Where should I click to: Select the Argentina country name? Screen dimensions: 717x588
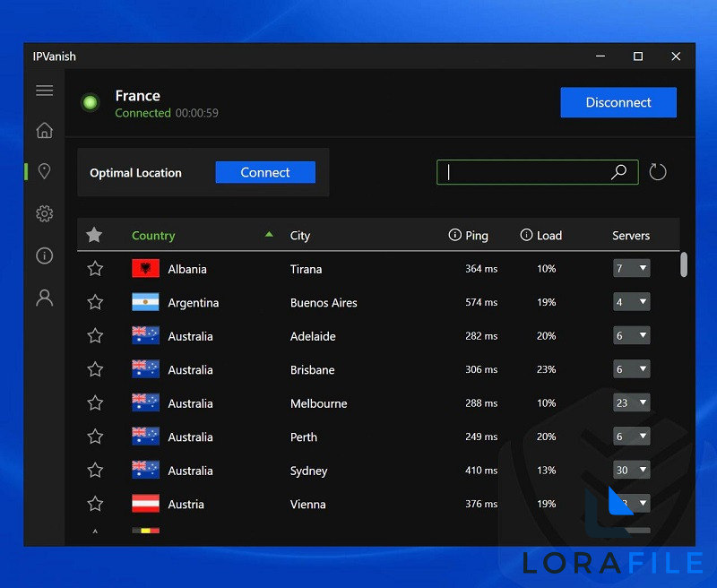coord(193,303)
